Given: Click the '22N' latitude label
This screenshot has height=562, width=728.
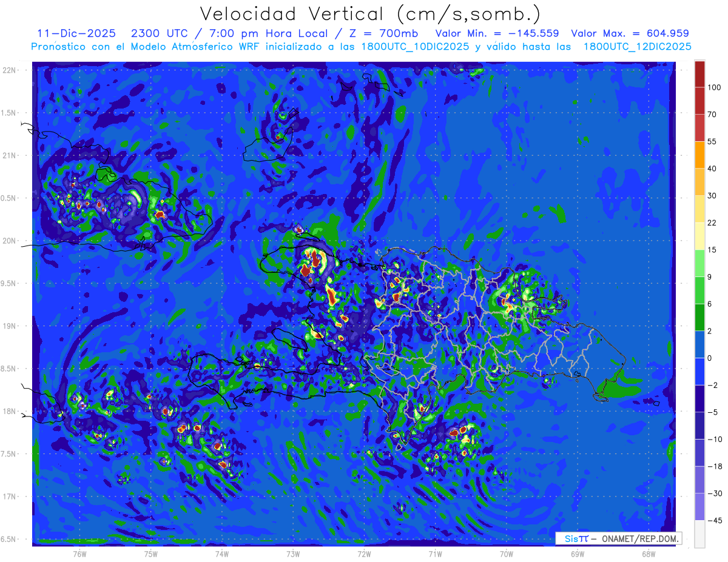Looking at the screenshot, I should [10, 70].
